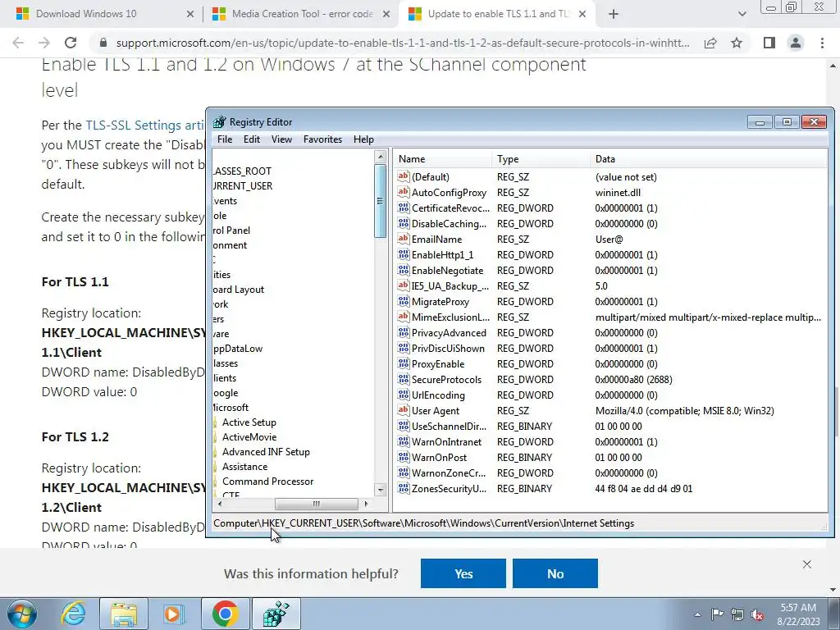840x630 pixels.
Task: Select the Active Setup tree key
Action: (x=249, y=422)
